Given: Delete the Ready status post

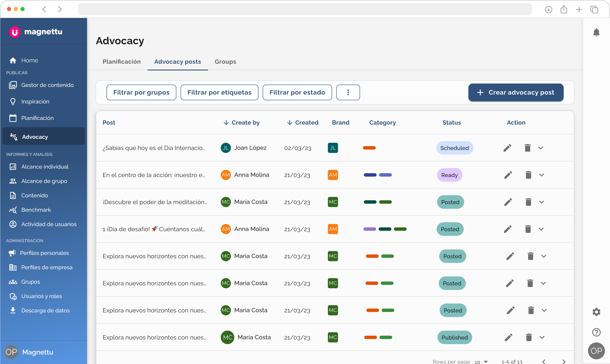Looking at the screenshot, I should click(528, 175).
